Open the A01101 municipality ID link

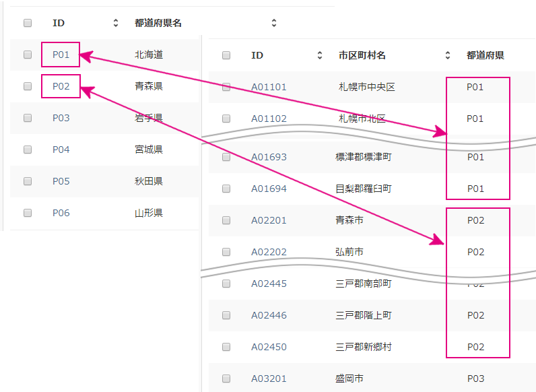click(269, 87)
